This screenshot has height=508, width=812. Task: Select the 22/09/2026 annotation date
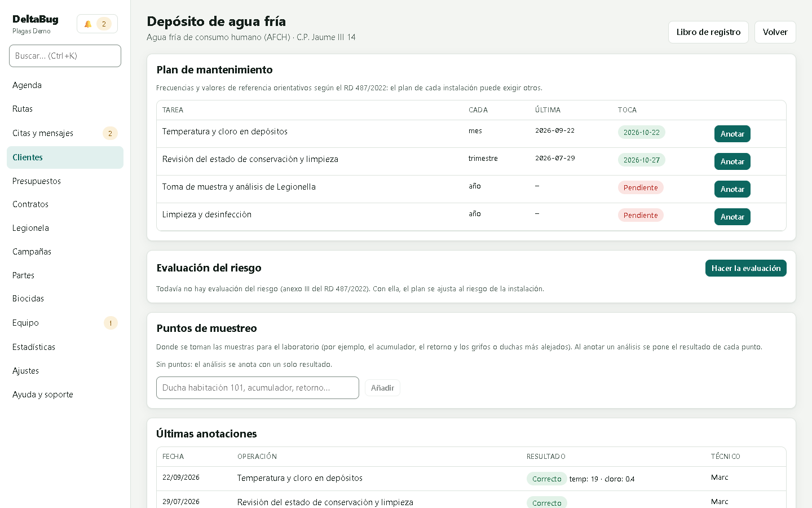pos(181,478)
